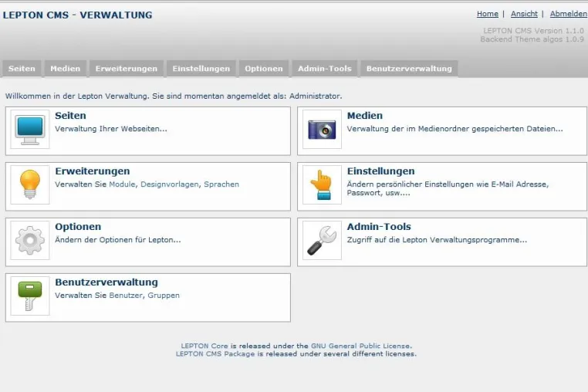588x392 pixels.
Task: Click 'Zugriff auf die Lepton Verwaltungsprogramme...' text
Action: [x=437, y=240]
